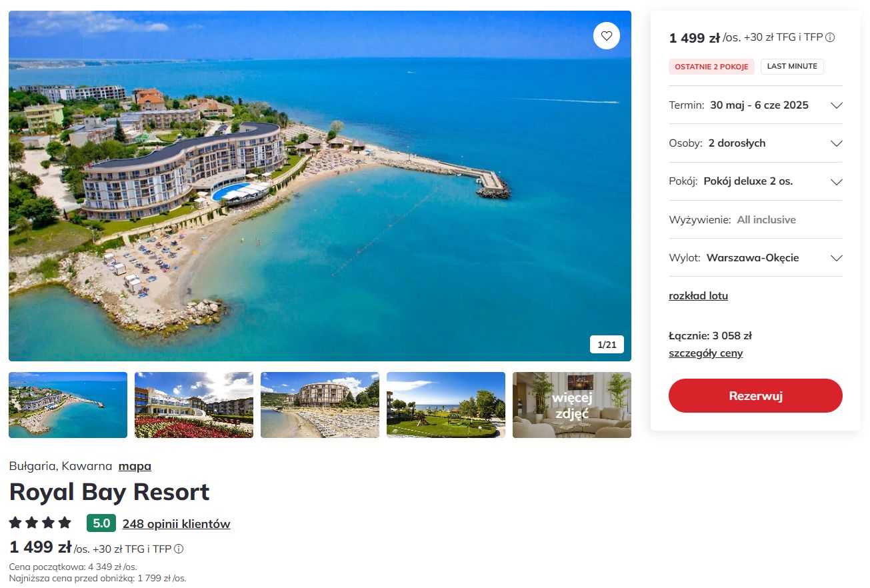Open the Wylot Warszawa-Okęcie dropdown

755,258
